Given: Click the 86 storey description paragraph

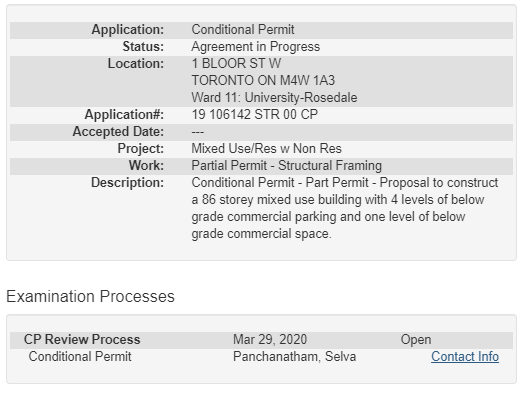Looking at the screenshot, I should pos(345,208).
